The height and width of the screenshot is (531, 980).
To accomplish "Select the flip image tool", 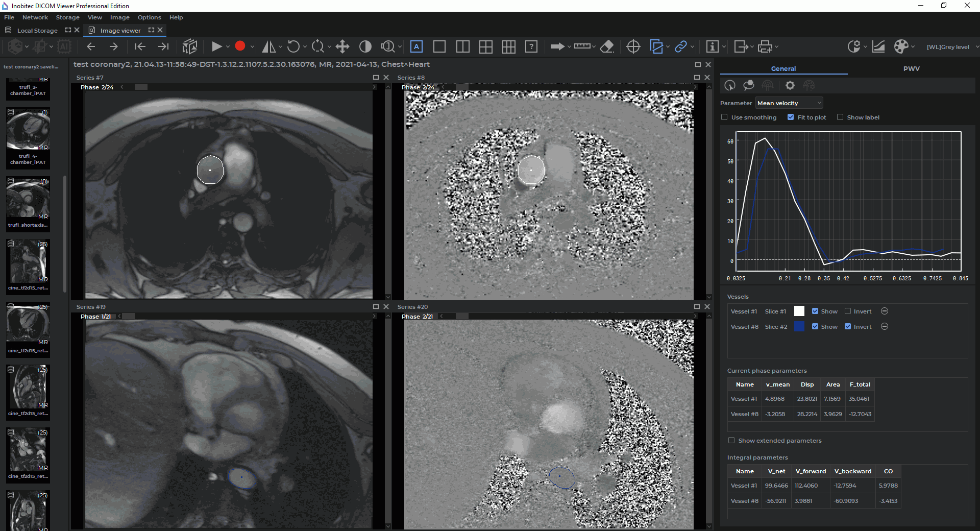I will [x=268, y=46].
